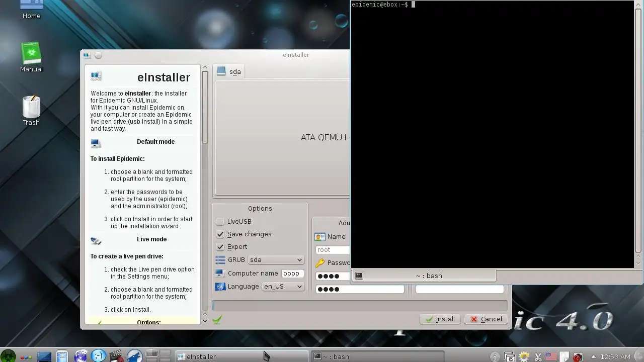644x362 pixels.
Task: Open the window settings tray icon
Action: 509,356
